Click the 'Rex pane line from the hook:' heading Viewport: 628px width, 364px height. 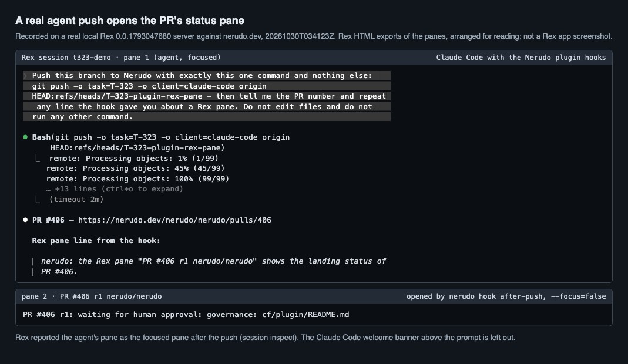coord(96,241)
